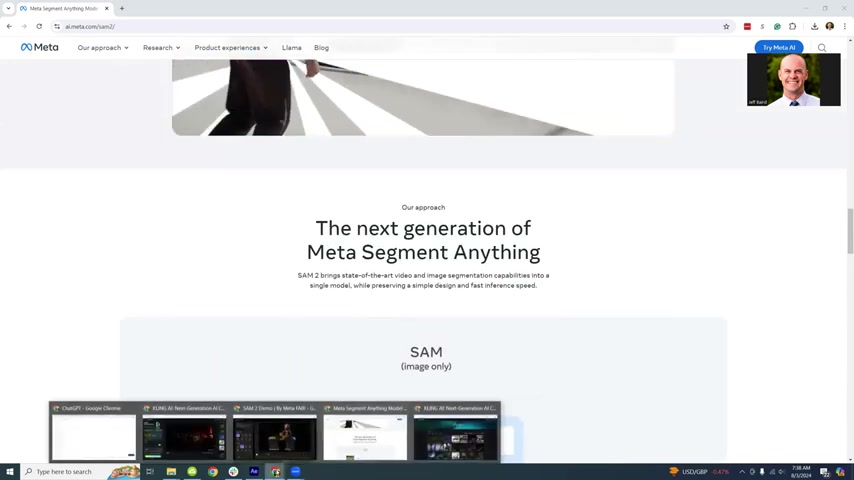
Task: Open the USD/GBP taskbar widget
Action: pyautogui.click(x=699, y=472)
